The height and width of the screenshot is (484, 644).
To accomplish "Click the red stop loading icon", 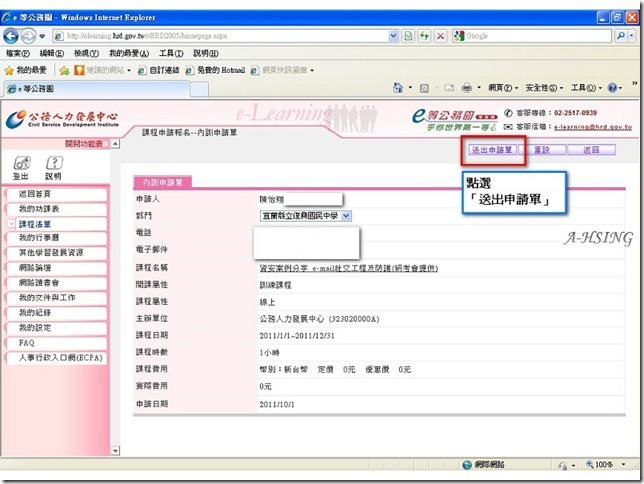I will 440,36.
